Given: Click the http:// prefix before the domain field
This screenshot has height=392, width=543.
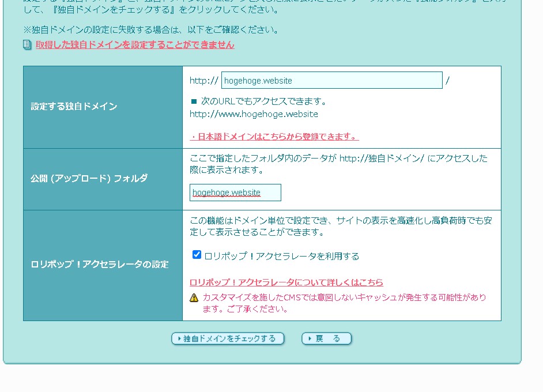Looking at the screenshot, I should pyautogui.click(x=203, y=81).
